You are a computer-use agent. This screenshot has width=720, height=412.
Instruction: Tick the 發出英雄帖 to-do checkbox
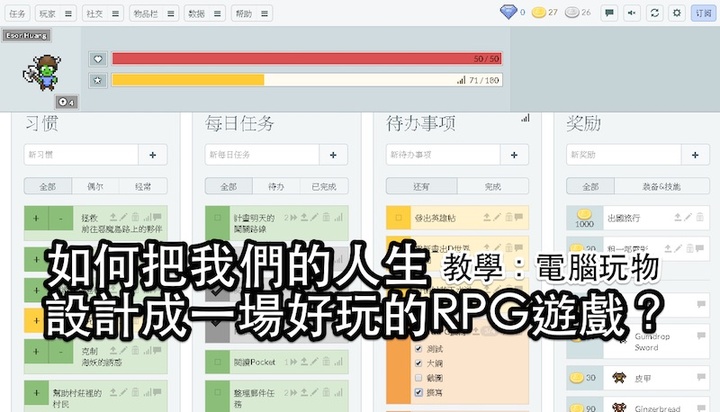396,217
